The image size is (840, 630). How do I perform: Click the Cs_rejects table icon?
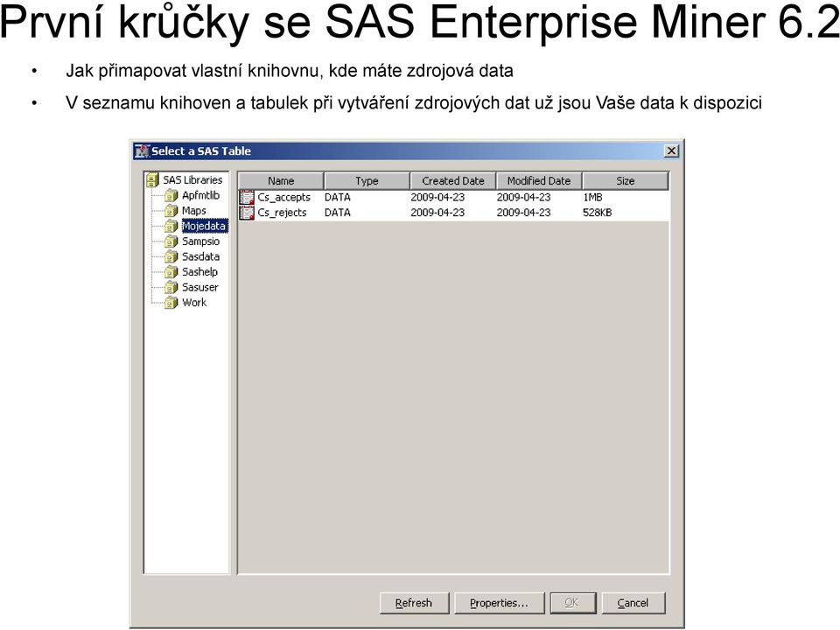pyautogui.click(x=247, y=213)
